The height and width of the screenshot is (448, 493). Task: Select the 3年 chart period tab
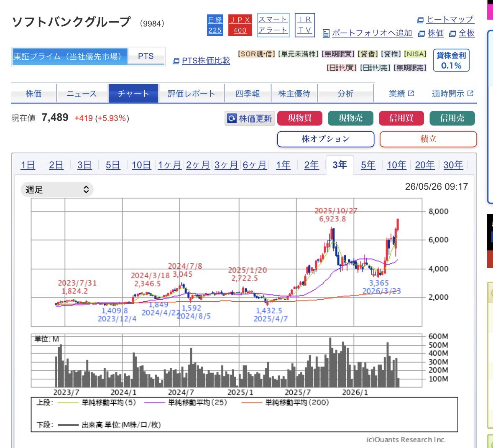pos(340,165)
